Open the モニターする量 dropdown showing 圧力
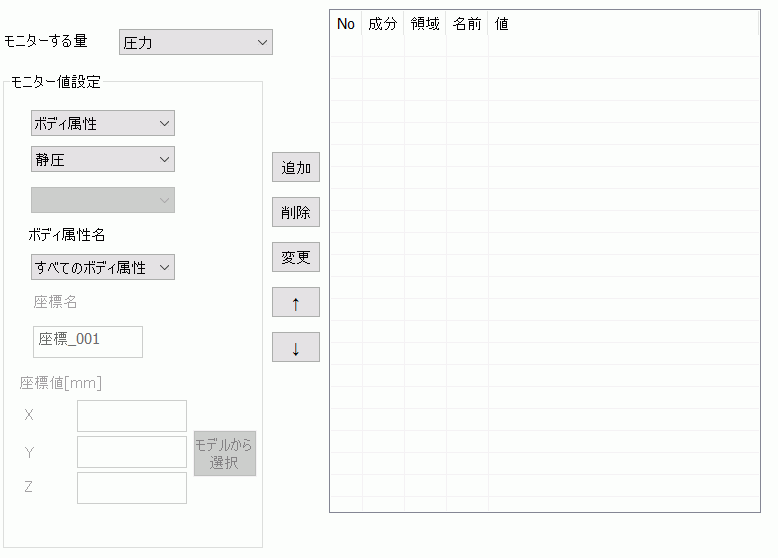This screenshot has width=778, height=558. tap(196, 42)
